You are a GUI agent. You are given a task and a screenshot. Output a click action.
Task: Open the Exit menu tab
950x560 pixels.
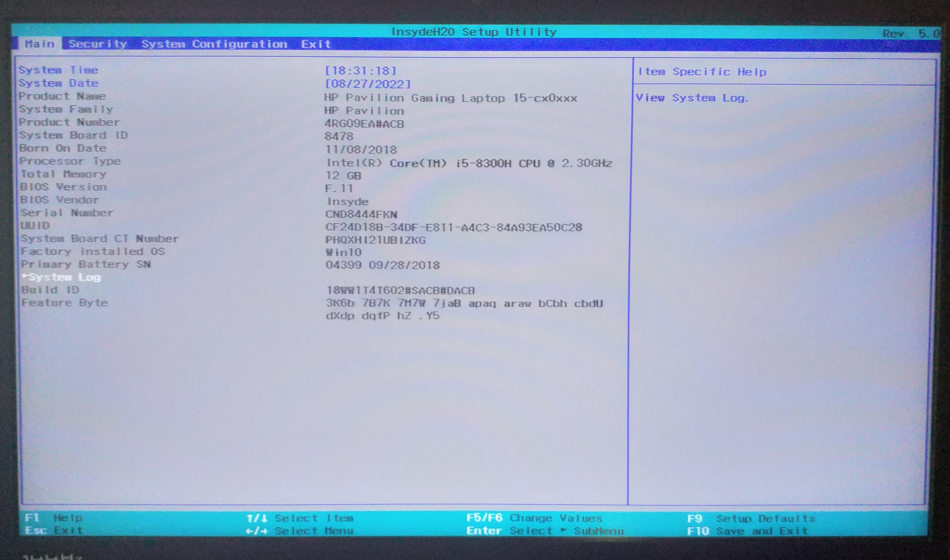pyautogui.click(x=316, y=44)
